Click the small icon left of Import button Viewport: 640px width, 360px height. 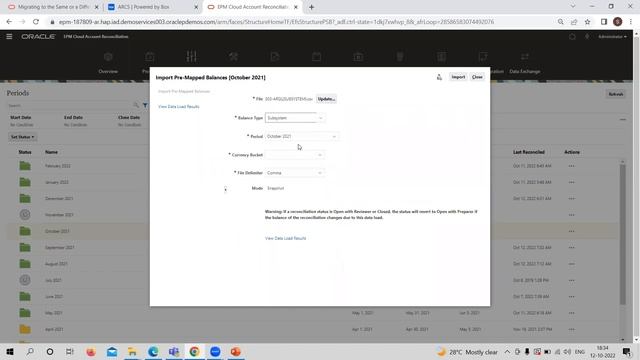coord(439,77)
